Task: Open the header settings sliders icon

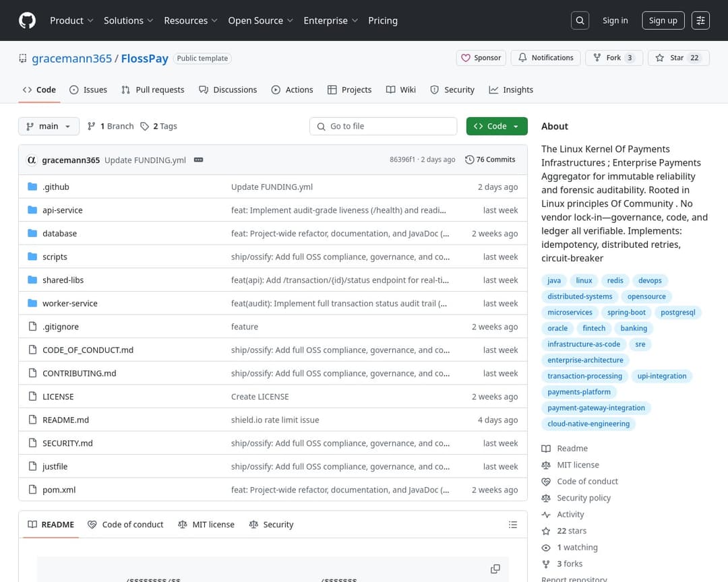Action: point(700,20)
